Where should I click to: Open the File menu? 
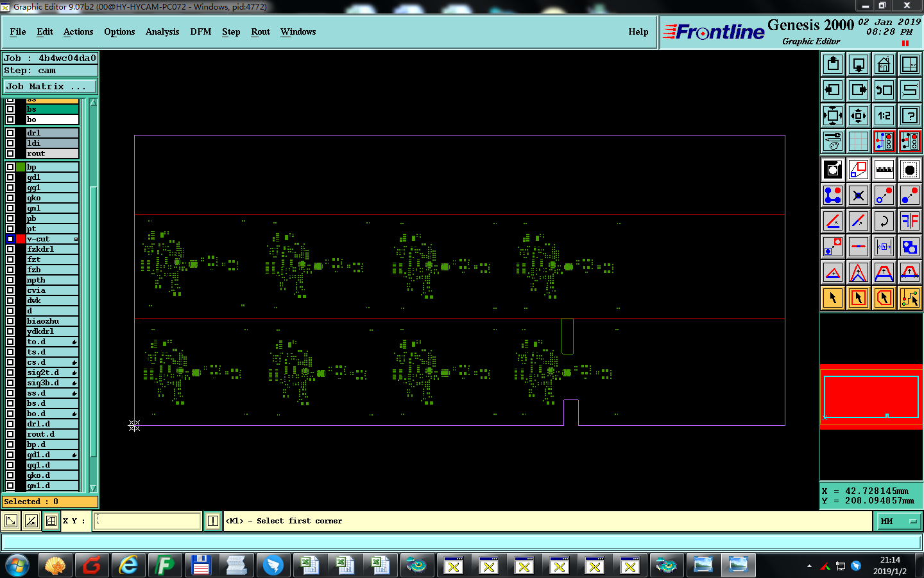click(18, 31)
